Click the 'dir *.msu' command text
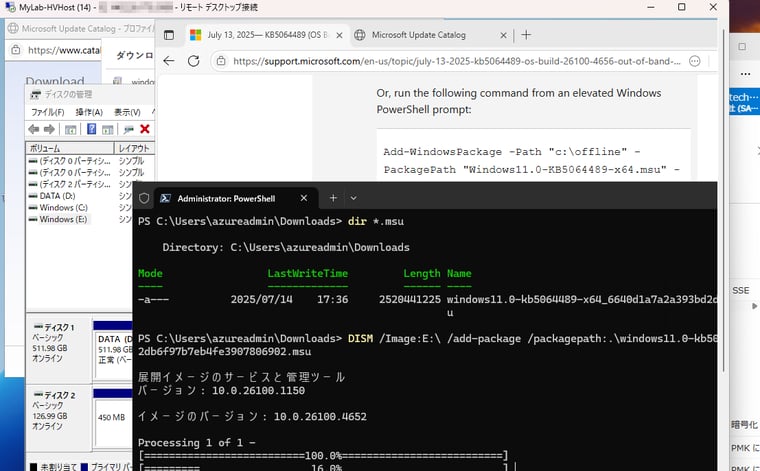Viewport: 760px width, 471px height. (x=376, y=221)
